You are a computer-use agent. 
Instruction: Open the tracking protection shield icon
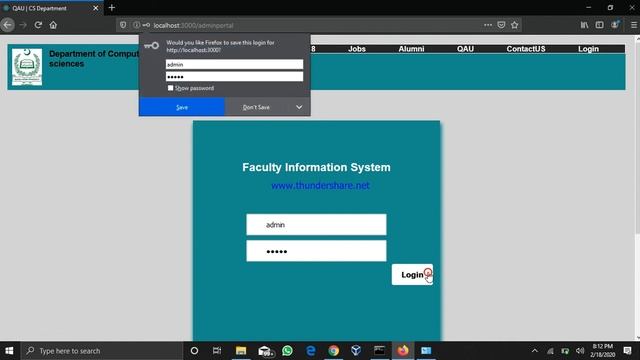[x=123, y=25]
